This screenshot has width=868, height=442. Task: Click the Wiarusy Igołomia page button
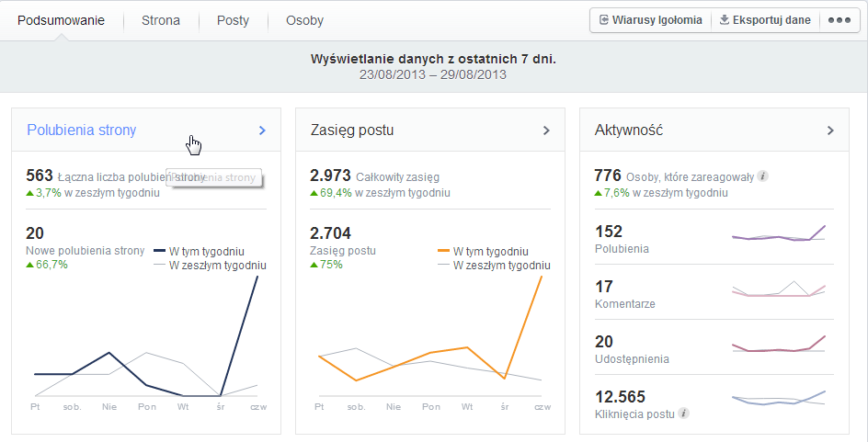point(651,20)
